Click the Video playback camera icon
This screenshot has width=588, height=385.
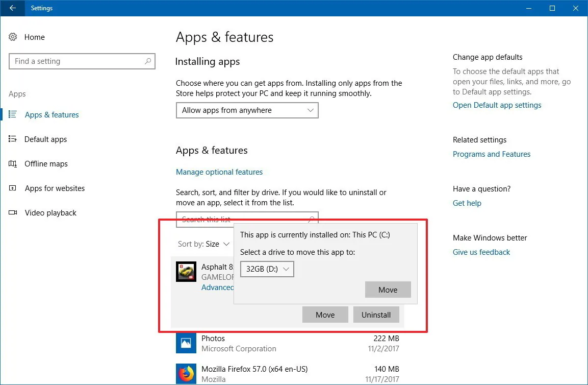[x=13, y=212]
